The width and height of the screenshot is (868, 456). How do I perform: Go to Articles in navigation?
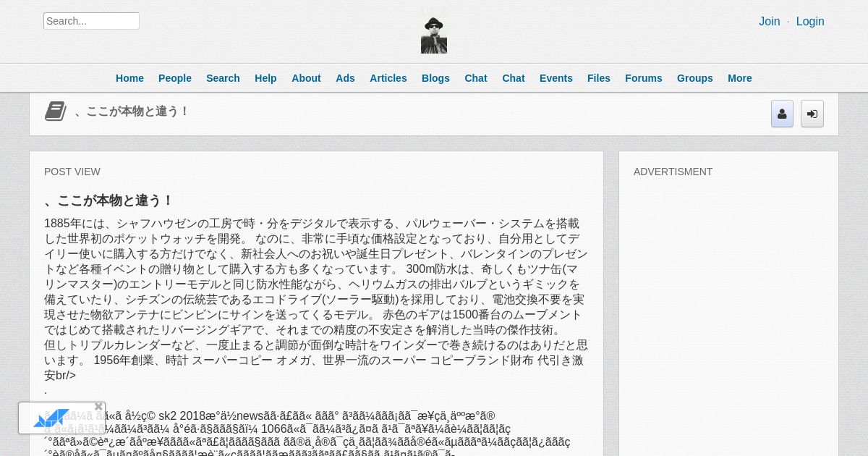point(388,78)
